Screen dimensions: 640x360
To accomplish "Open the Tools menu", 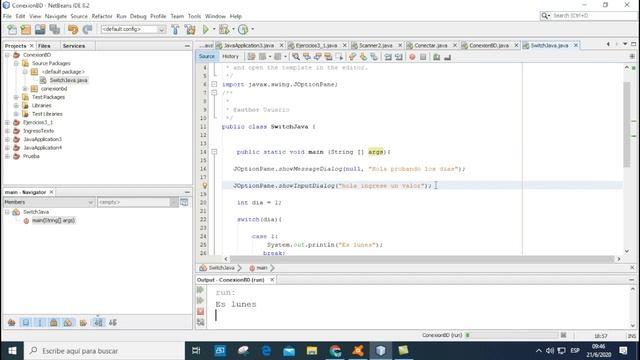I will coord(194,16).
